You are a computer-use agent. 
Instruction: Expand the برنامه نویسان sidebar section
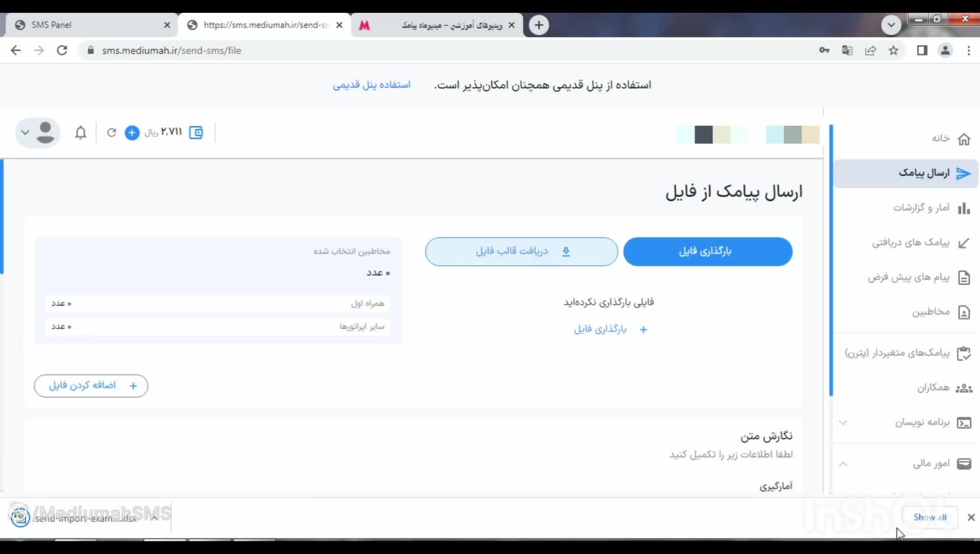(x=843, y=423)
